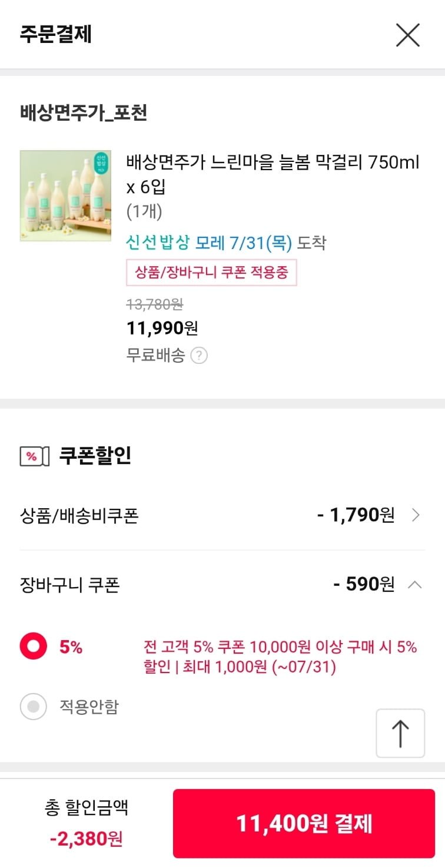Tap the coupon ticket icon beside 쿠폰할인
This screenshot has height=868, width=445.
(34, 456)
